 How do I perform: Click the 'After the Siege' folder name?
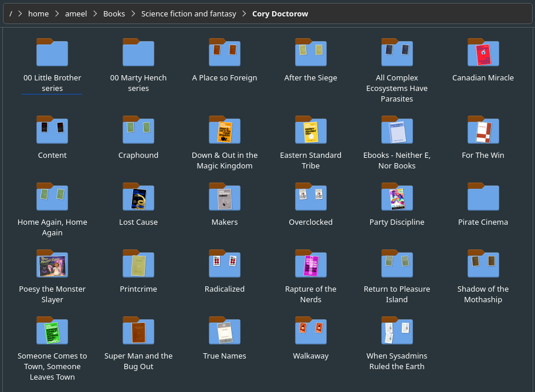(x=311, y=78)
